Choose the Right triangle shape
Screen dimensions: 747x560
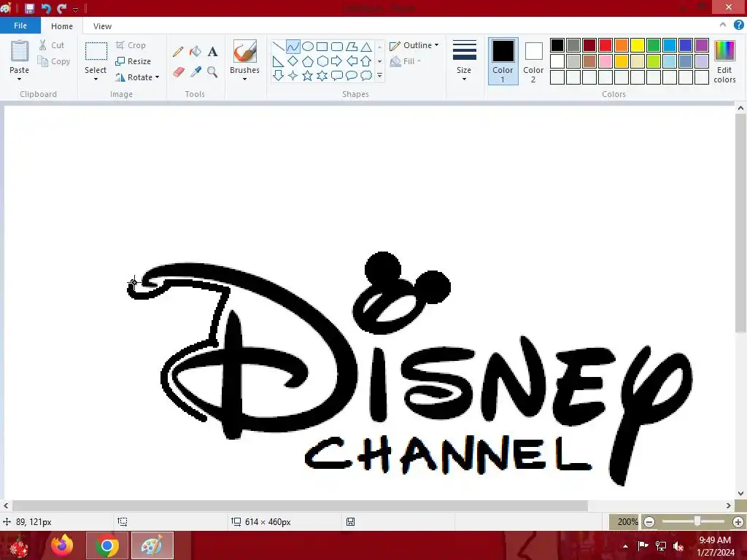coord(278,61)
